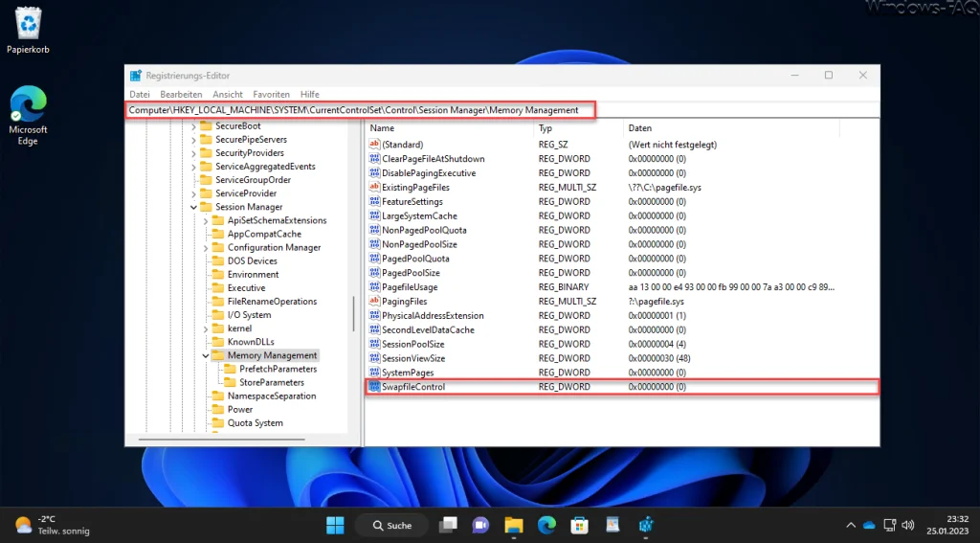Select the NamespaceSeparation key
Image resolution: width=980 pixels, height=543 pixels.
coord(272,396)
